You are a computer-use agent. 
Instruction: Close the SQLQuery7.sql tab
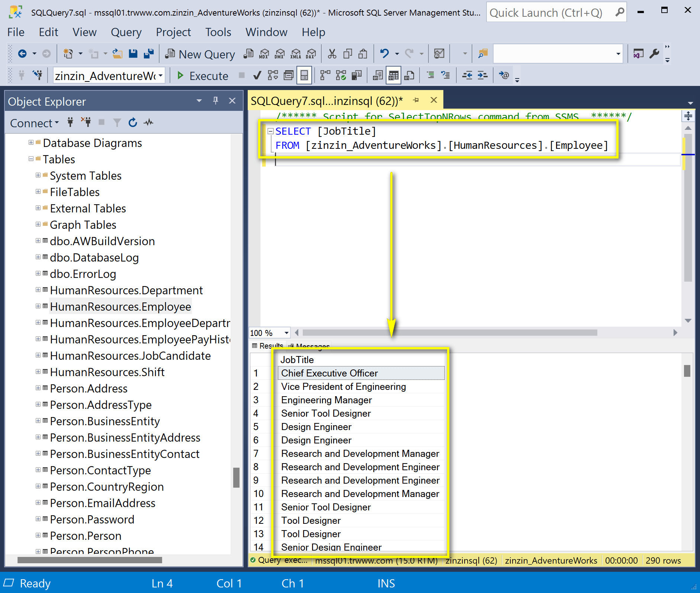click(x=434, y=100)
